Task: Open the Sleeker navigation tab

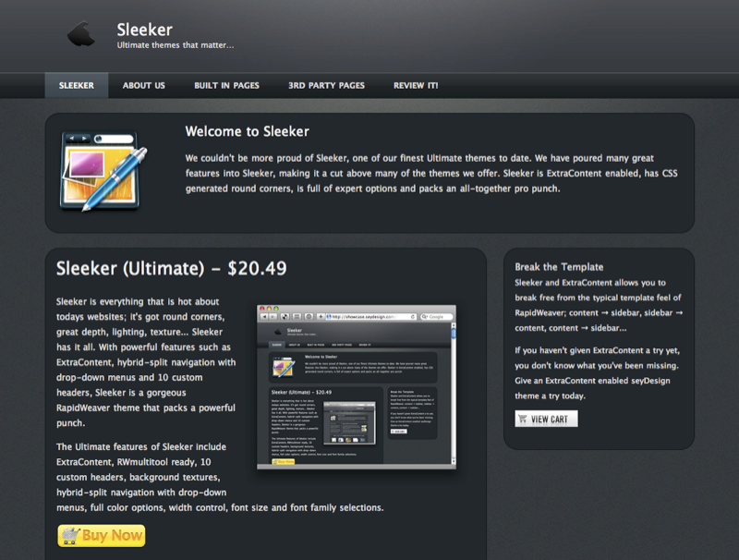Action: [77, 85]
